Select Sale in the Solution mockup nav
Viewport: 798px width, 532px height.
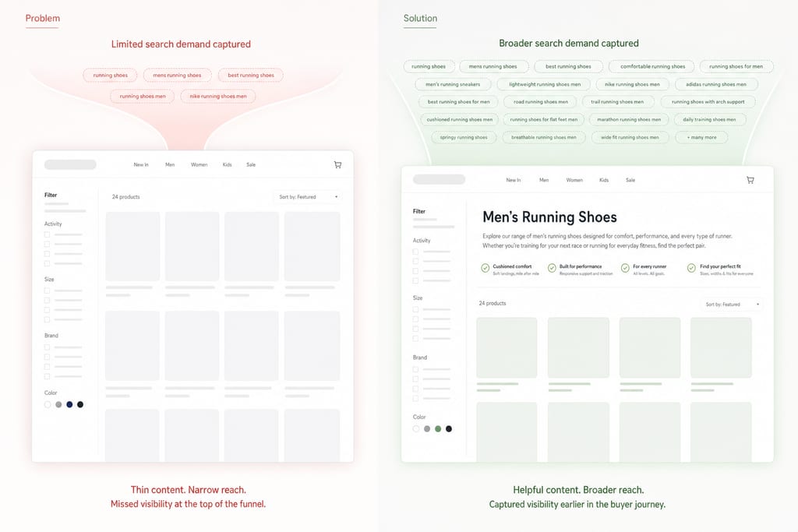pyautogui.click(x=630, y=180)
